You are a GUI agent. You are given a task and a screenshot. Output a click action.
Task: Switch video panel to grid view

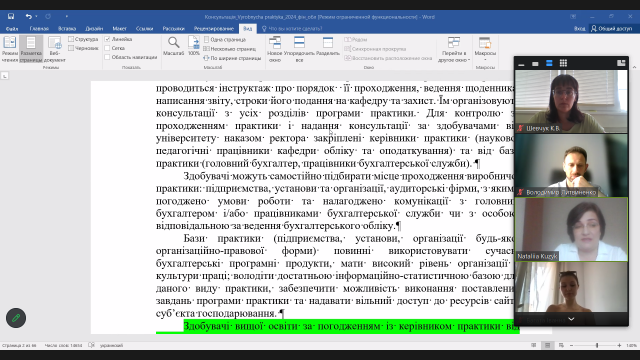coord(563,63)
